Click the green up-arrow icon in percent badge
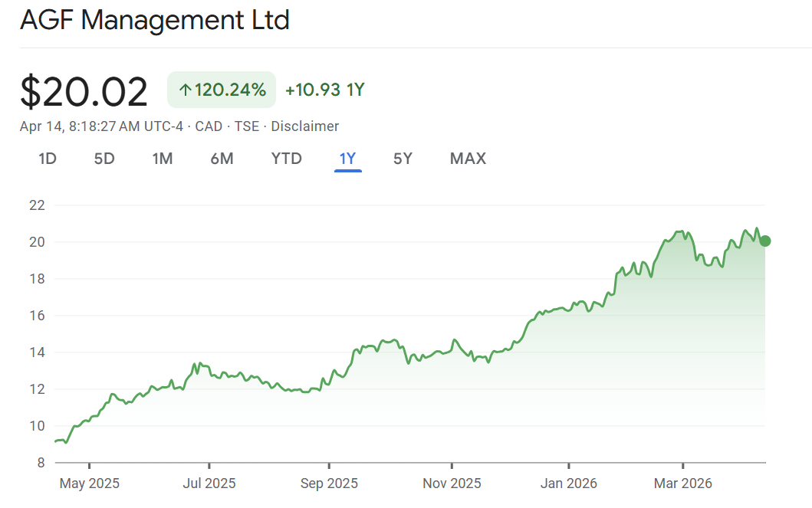 point(184,90)
